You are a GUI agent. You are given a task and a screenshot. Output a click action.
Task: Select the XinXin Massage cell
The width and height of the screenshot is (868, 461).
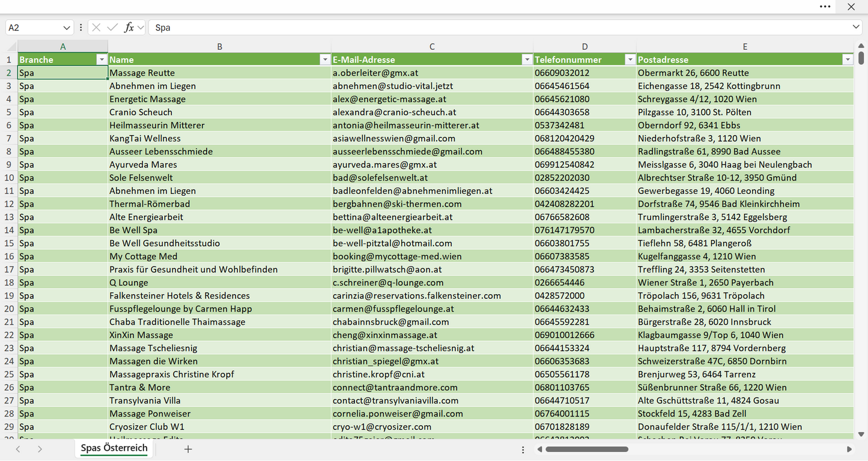click(220, 335)
